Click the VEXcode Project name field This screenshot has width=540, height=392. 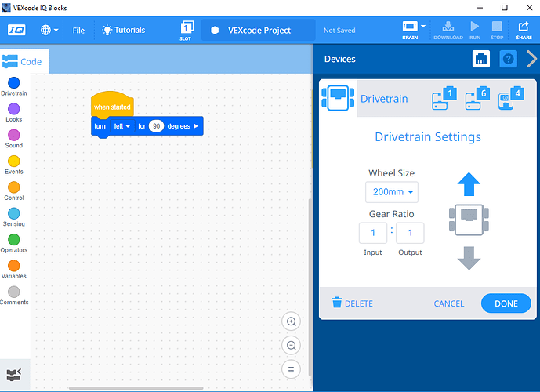(259, 31)
